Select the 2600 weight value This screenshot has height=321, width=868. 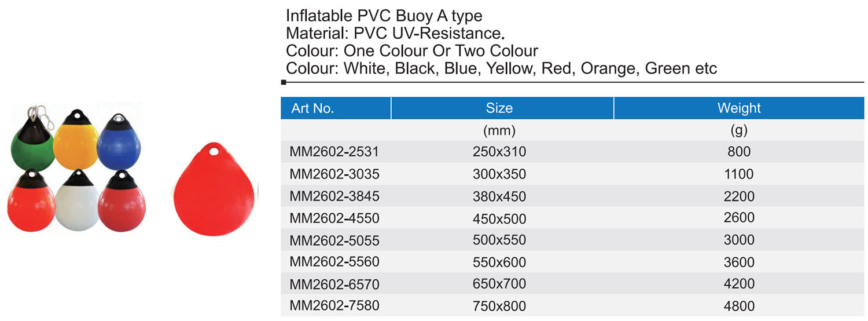coord(739,218)
